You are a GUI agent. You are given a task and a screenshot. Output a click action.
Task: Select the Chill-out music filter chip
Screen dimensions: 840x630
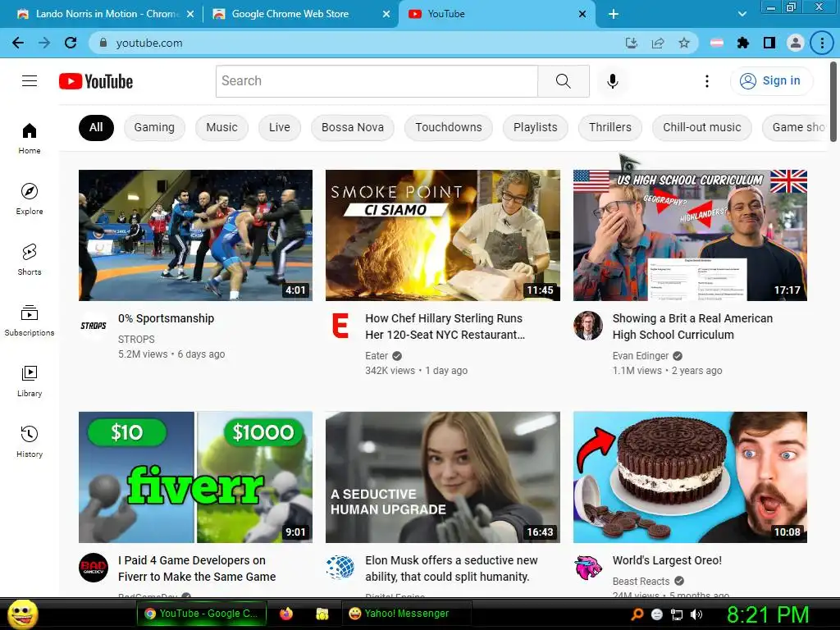[x=702, y=127]
